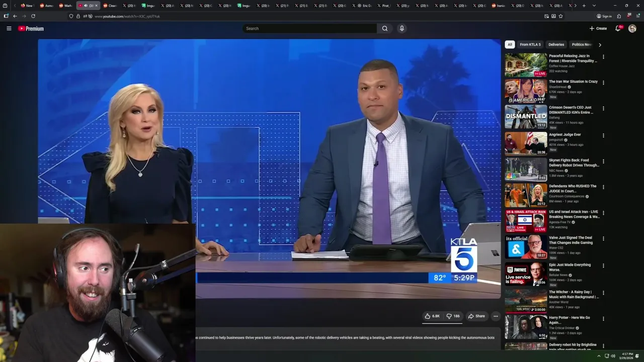
Task: Open The Iran War Situation Is Crazy
Action: [573, 81]
